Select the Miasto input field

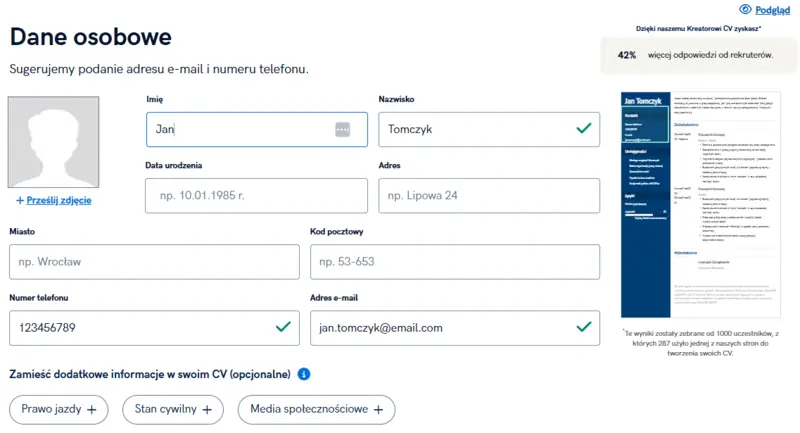point(154,262)
